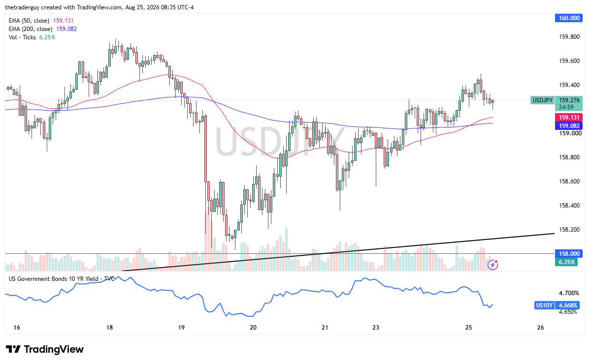Click the 158.600 price axis tick
Viewport: 590px width, 364px height.
[x=569, y=181]
